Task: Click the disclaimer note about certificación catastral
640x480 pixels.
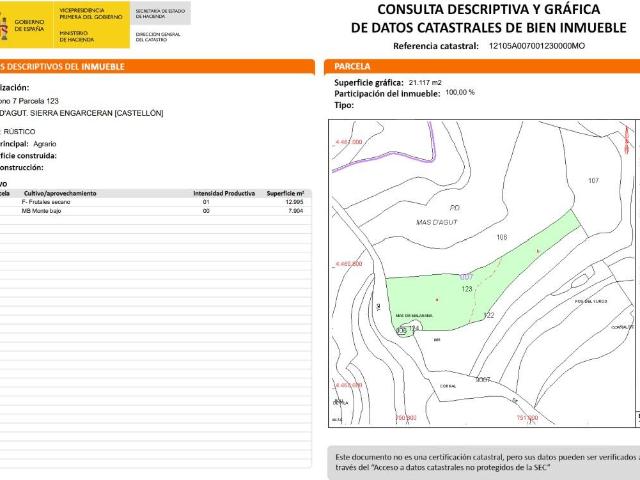Action: click(487, 462)
